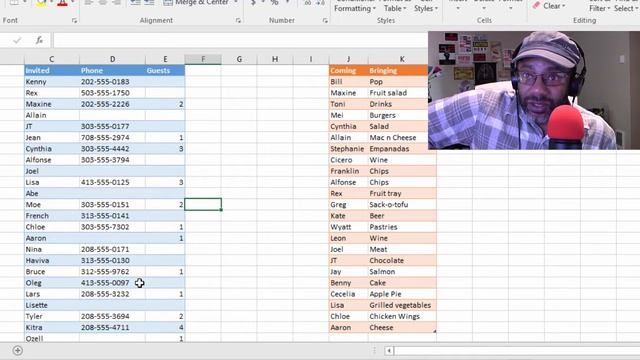
Task: Open the Sort & Filter dropdown
Action: click(600, 6)
